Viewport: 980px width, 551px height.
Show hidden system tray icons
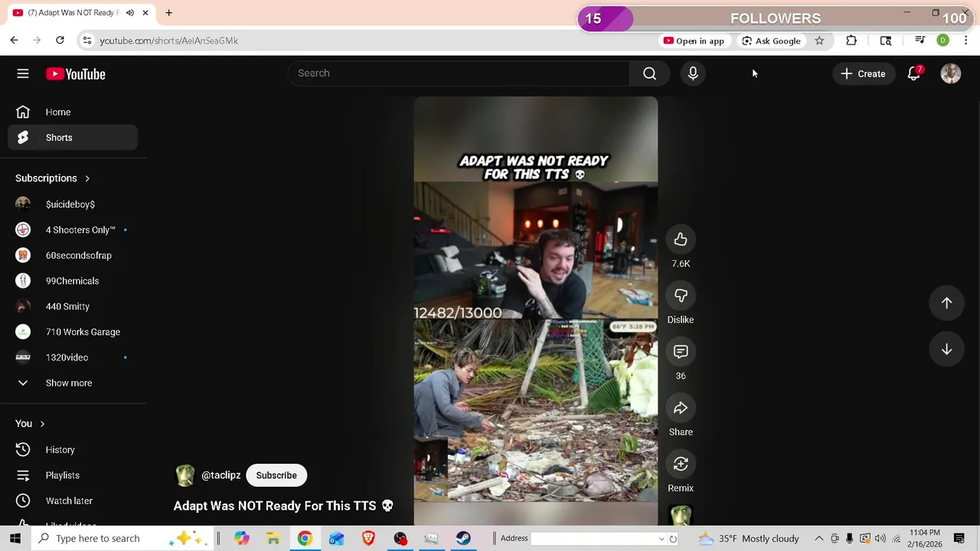pos(818,539)
